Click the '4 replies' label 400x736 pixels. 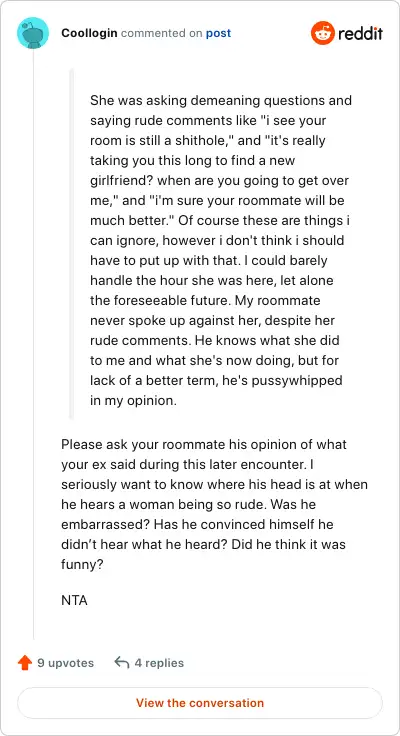(159, 663)
